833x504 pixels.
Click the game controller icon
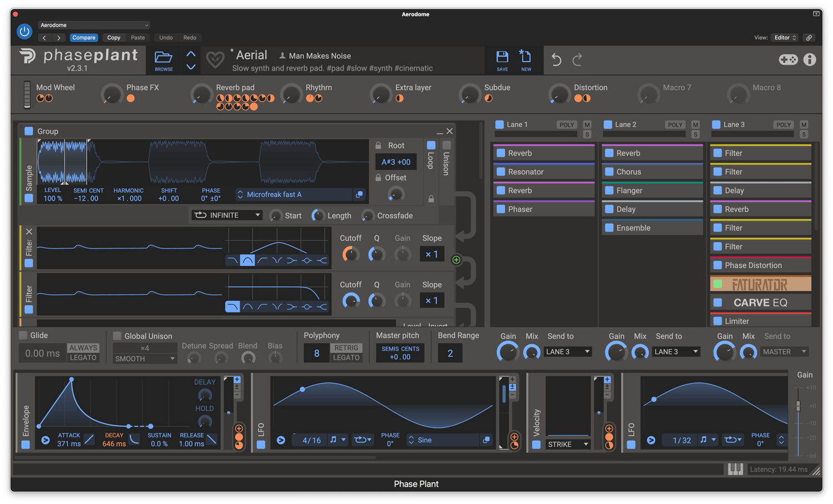(x=788, y=59)
